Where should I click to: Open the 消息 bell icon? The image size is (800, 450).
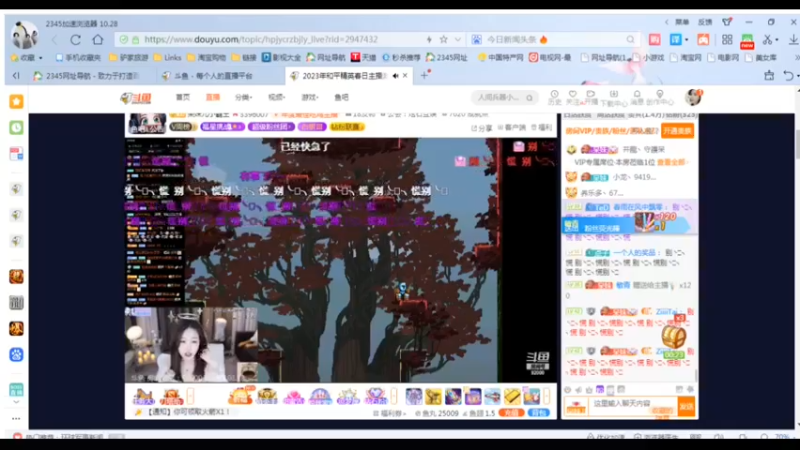[x=637, y=97]
